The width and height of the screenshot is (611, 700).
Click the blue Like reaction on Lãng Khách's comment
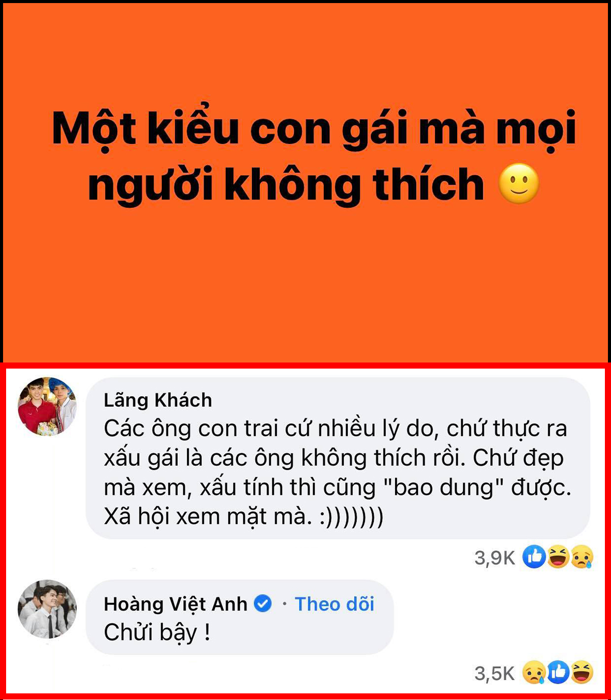[534, 556]
